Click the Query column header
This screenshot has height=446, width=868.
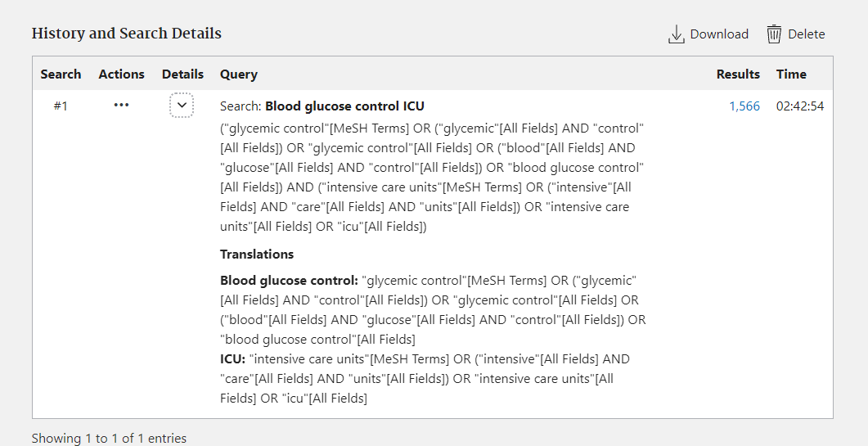pyautogui.click(x=239, y=74)
